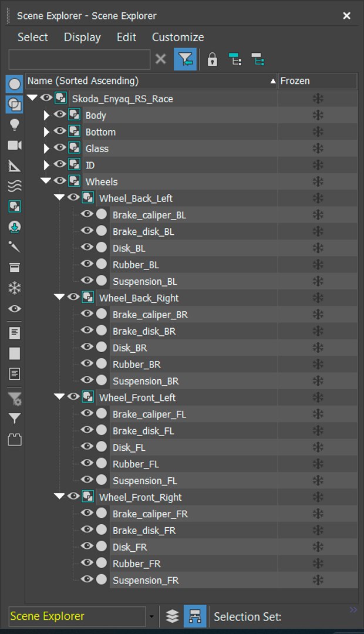The height and width of the screenshot is (634, 364).
Task: Click the second hierarchy sync icon in toolbar
Action: pos(258,59)
